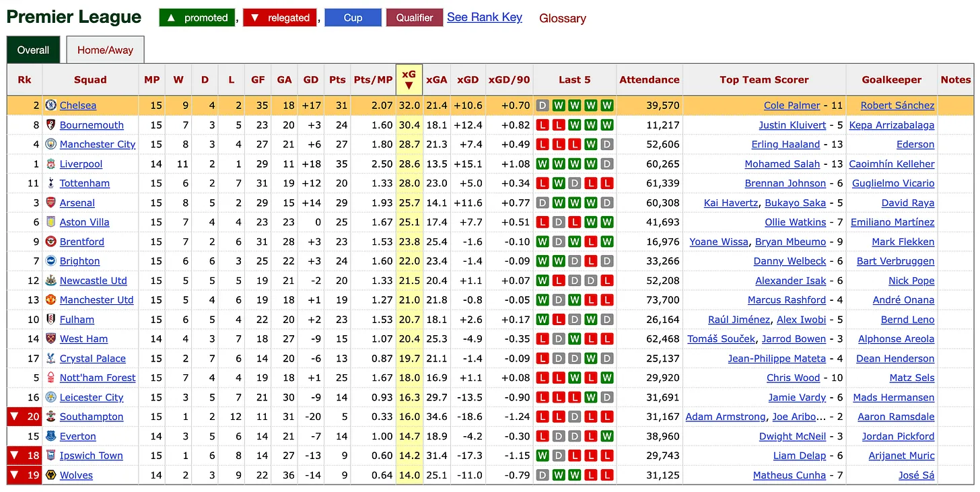Open the Nott'ham Forest squad link
This screenshot has width=980, height=492.
tap(98, 378)
